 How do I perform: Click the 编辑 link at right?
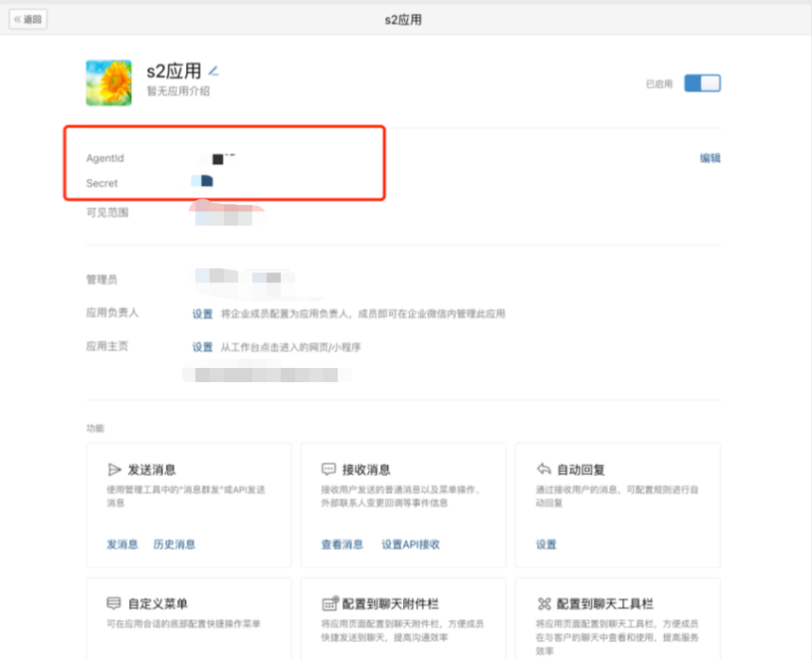point(710,158)
